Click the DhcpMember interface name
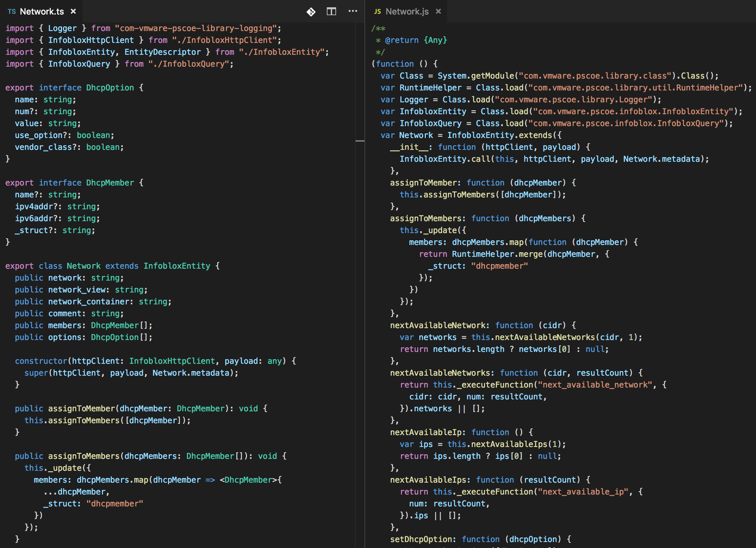756x548 pixels. pos(110,183)
